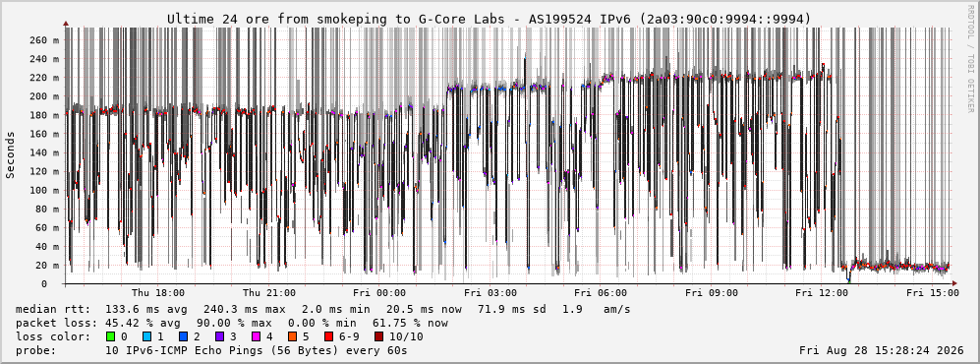Click the Fri 00:00 time axis label
The image size is (980, 364).
[x=379, y=293]
